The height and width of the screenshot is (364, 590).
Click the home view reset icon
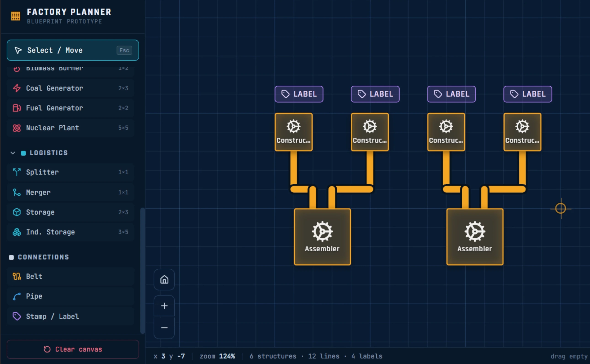(x=164, y=279)
